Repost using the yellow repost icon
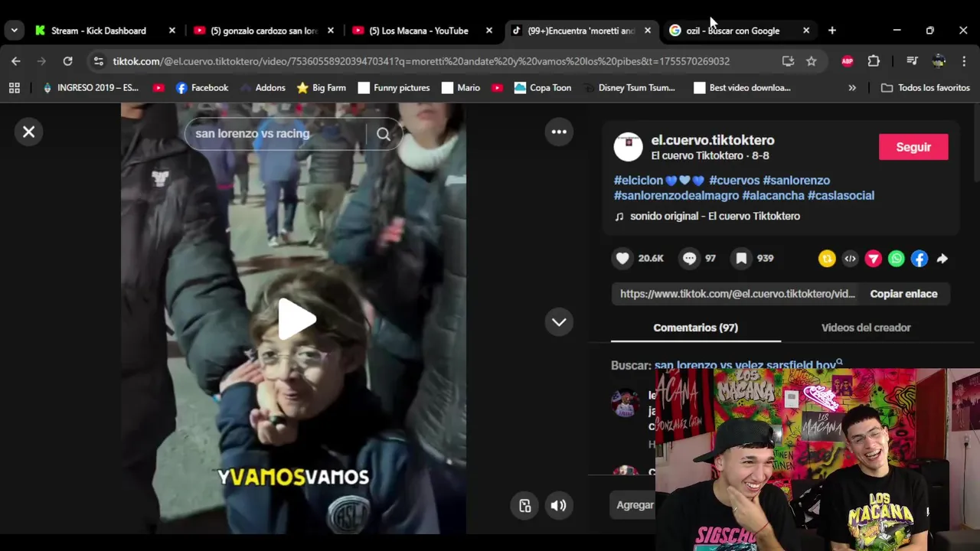Viewport: 980px width, 551px height. pyautogui.click(x=827, y=259)
